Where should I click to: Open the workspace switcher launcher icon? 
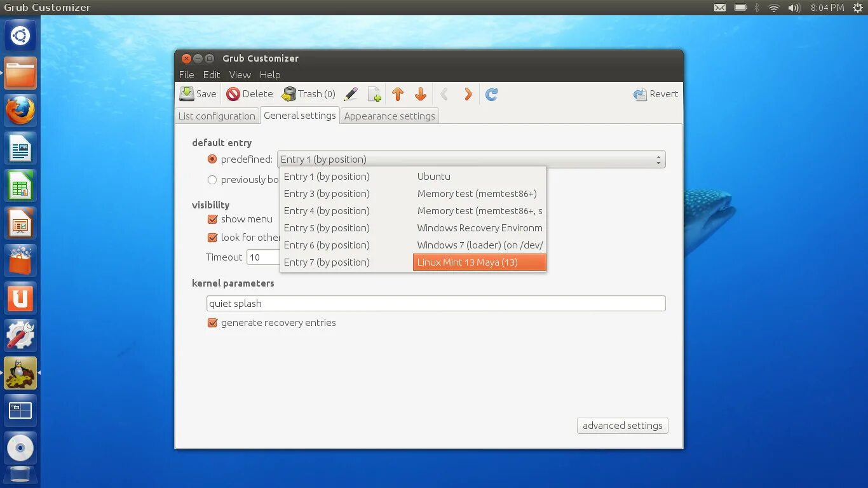(20, 410)
